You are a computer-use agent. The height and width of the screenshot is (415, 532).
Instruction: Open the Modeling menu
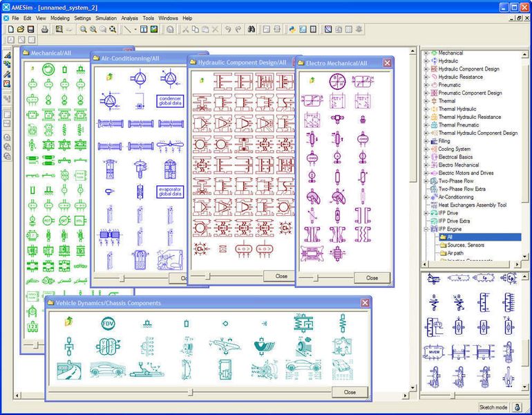point(59,18)
